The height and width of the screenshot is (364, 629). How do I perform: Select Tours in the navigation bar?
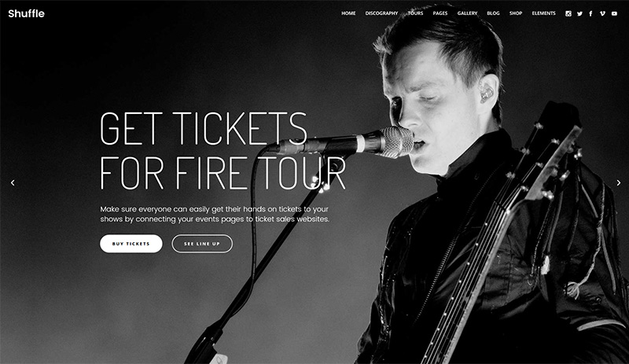click(x=415, y=13)
